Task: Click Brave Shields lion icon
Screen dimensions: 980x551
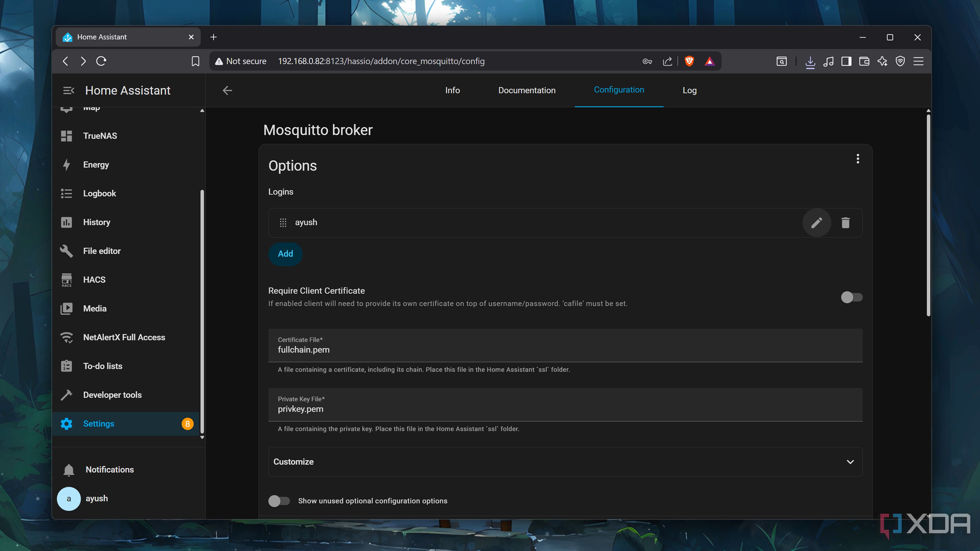Action: click(x=689, y=61)
